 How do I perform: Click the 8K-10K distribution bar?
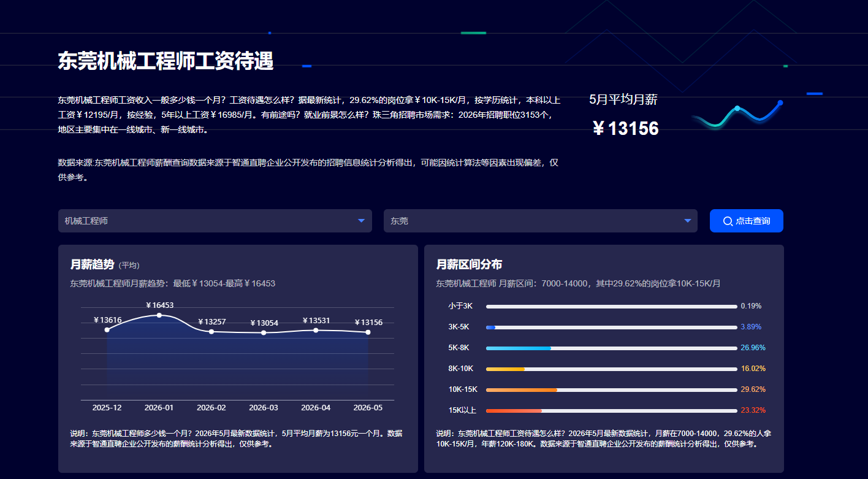(x=612, y=369)
